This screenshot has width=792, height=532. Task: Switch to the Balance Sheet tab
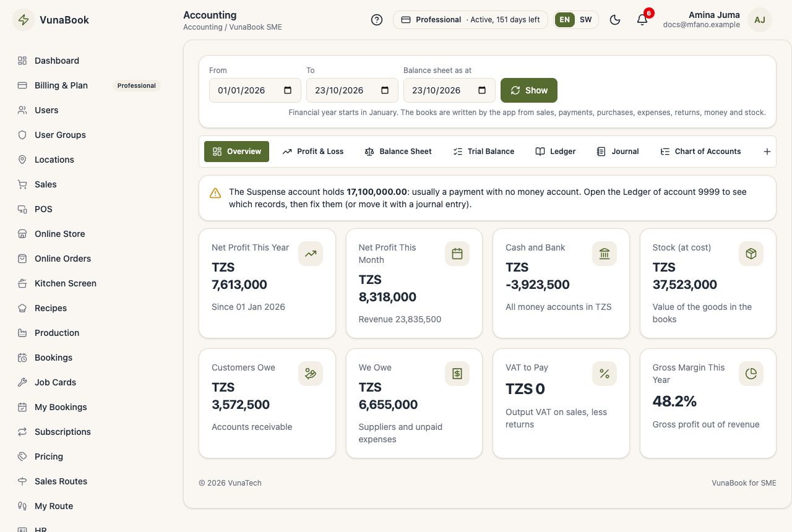[398, 152]
